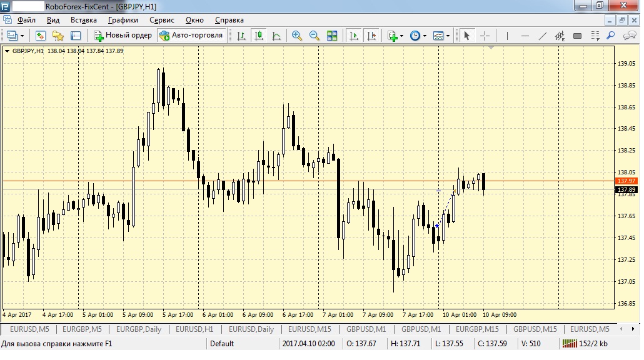Click the Новый ордер button
Viewport: 644px width, 360px height.
(123, 35)
